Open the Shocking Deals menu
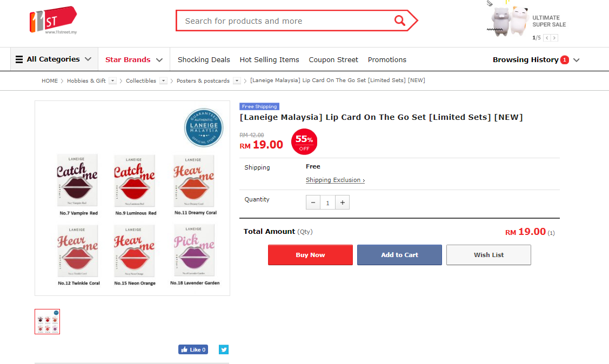The height and width of the screenshot is (364, 609). 204,59
